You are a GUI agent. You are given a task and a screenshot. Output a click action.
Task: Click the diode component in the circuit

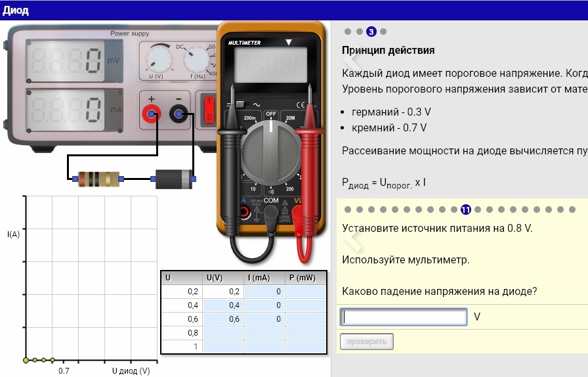pos(173,178)
